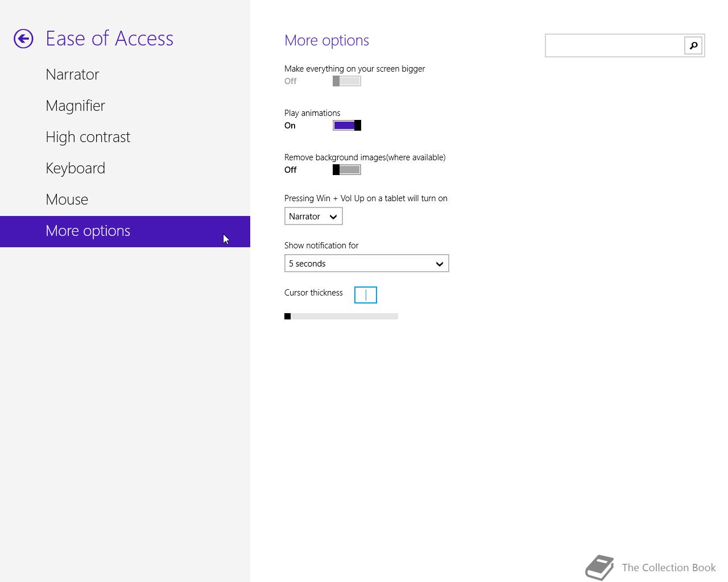The height and width of the screenshot is (582, 728).
Task: Click the back arrow icon
Action: click(23, 39)
